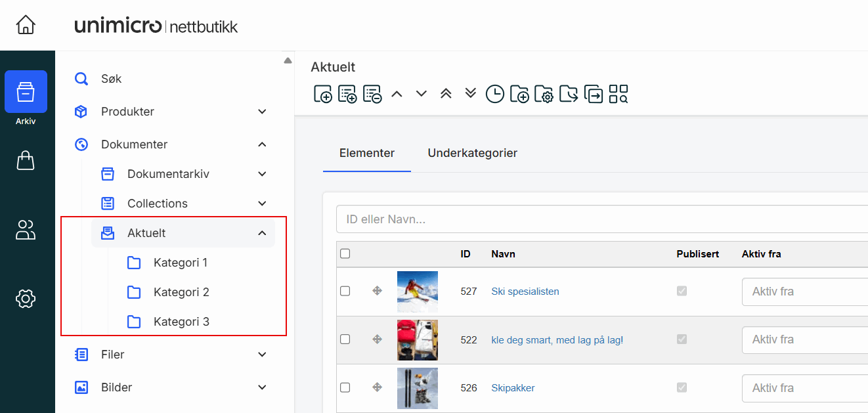The height and width of the screenshot is (413, 868).
Task: Select Kategori 2 in the tree
Action: coord(181,292)
